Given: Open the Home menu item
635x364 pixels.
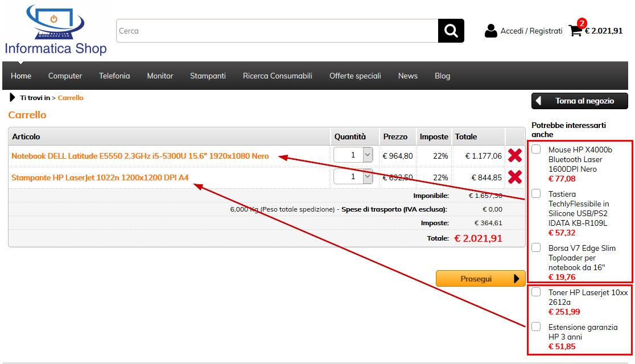Looking at the screenshot, I should pyautogui.click(x=21, y=76).
